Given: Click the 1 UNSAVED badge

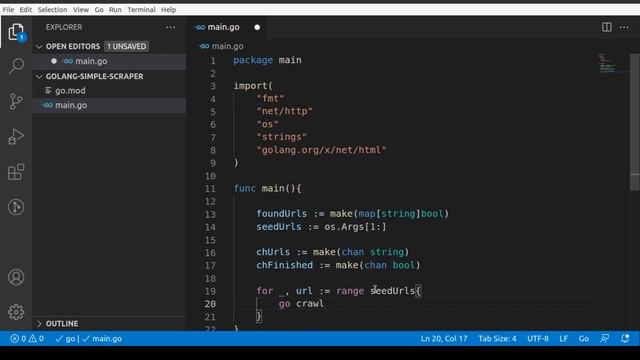Looking at the screenshot, I should tap(127, 47).
